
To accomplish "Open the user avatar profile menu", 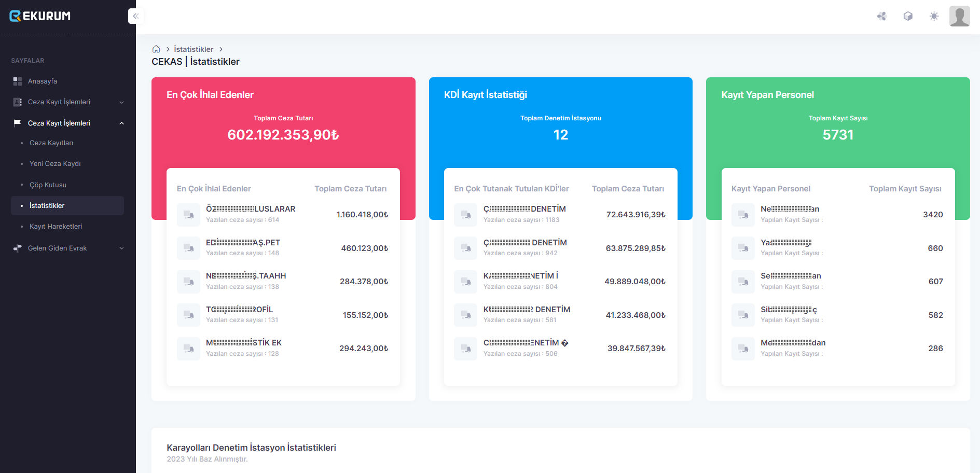I will tap(959, 16).
